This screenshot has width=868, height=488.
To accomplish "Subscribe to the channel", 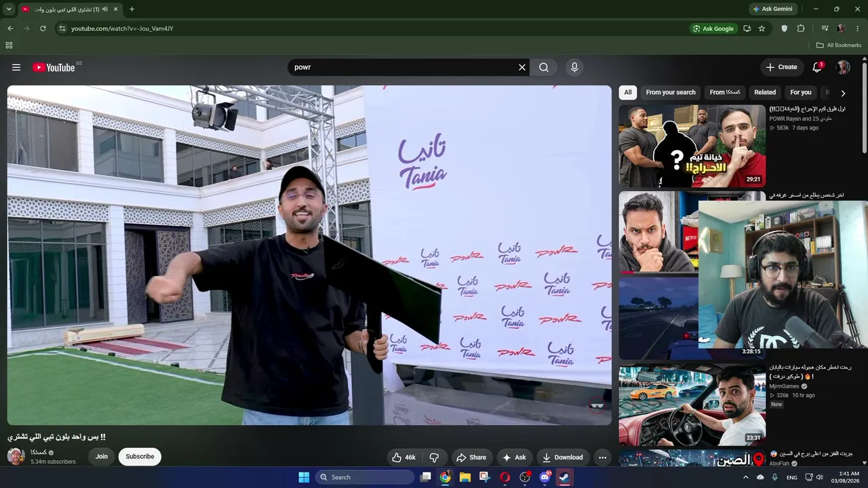I will click(x=140, y=457).
